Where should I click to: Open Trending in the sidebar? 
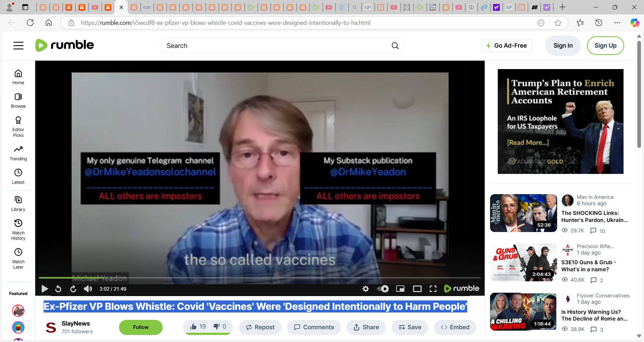[18, 153]
